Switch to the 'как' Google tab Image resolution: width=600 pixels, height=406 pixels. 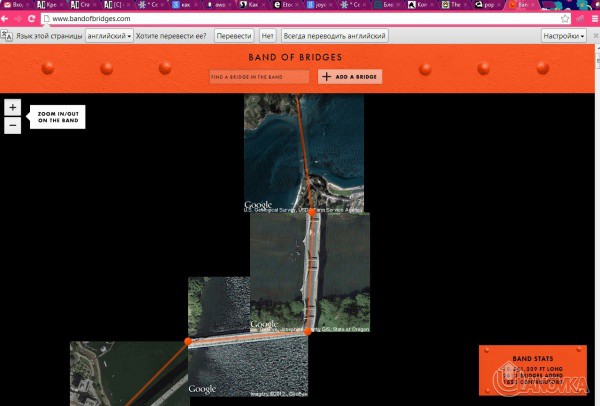point(184,5)
